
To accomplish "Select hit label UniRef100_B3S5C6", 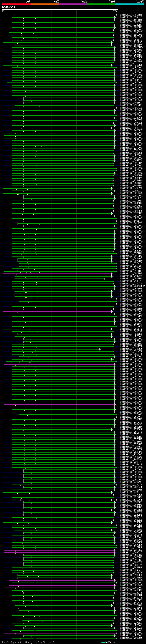I will click(131, 500).
